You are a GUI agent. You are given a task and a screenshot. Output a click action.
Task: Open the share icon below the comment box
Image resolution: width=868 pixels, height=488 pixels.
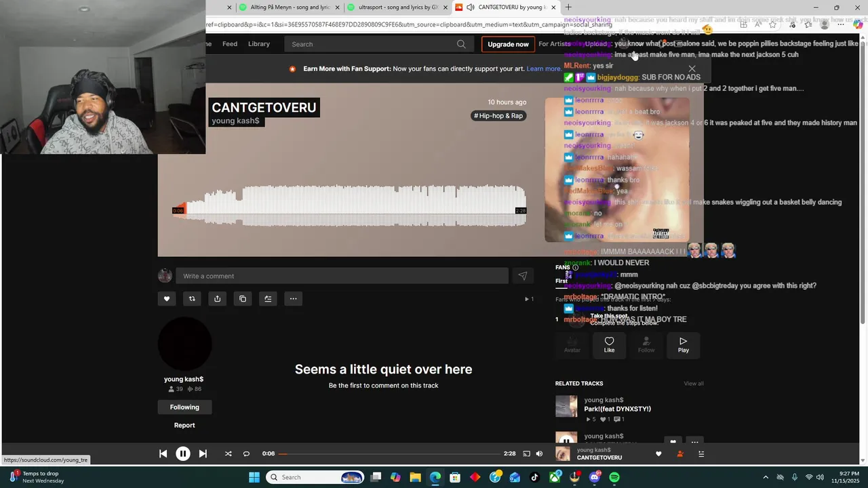tap(217, 298)
